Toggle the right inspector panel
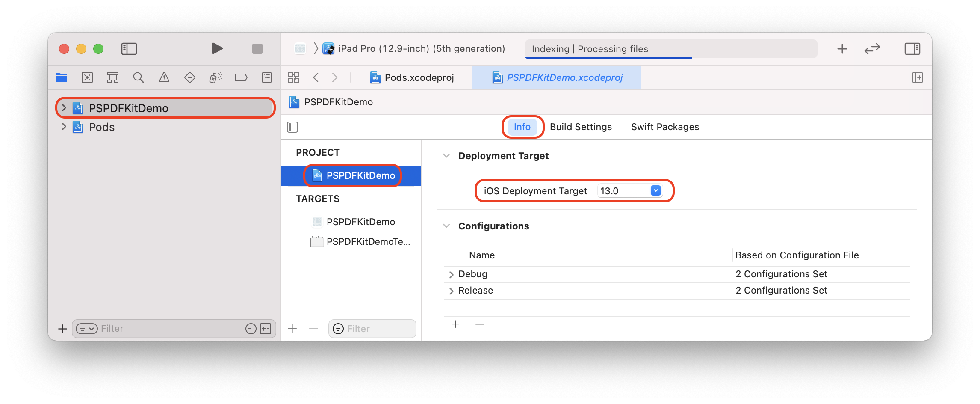Screen dimensions: 980x404 (912, 49)
